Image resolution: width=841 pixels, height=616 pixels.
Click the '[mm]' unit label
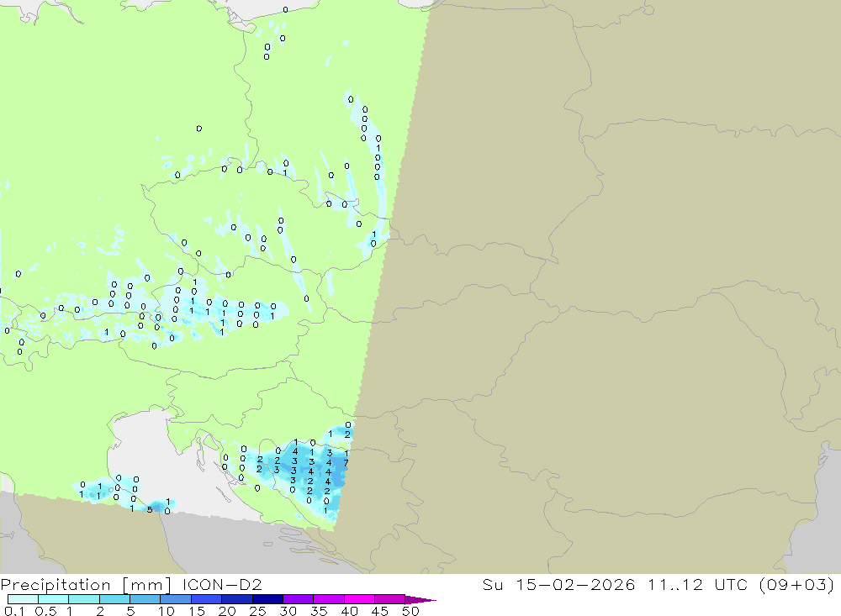146,585
